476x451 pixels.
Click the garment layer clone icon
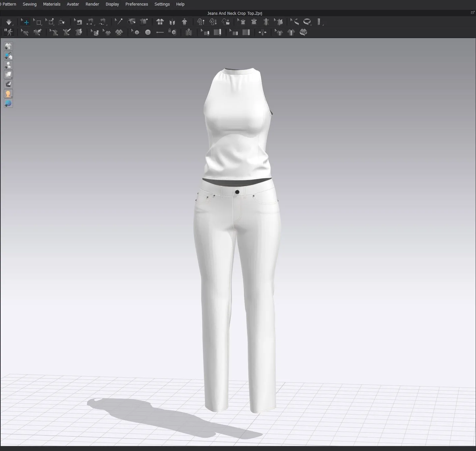pyautogui.click(x=78, y=32)
